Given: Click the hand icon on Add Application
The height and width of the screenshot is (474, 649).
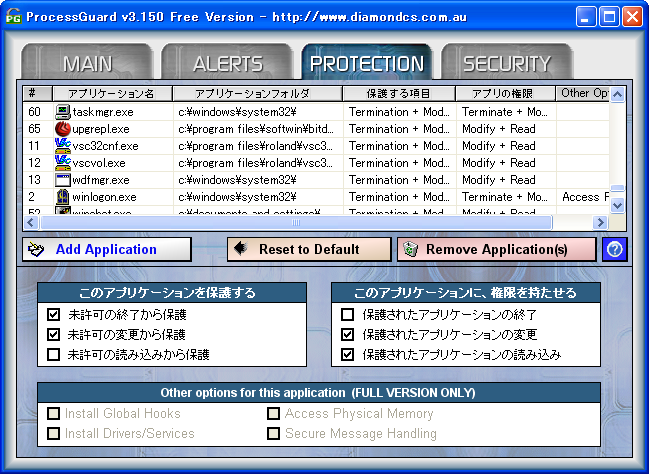Looking at the screenshot, I should coord(36,249).
